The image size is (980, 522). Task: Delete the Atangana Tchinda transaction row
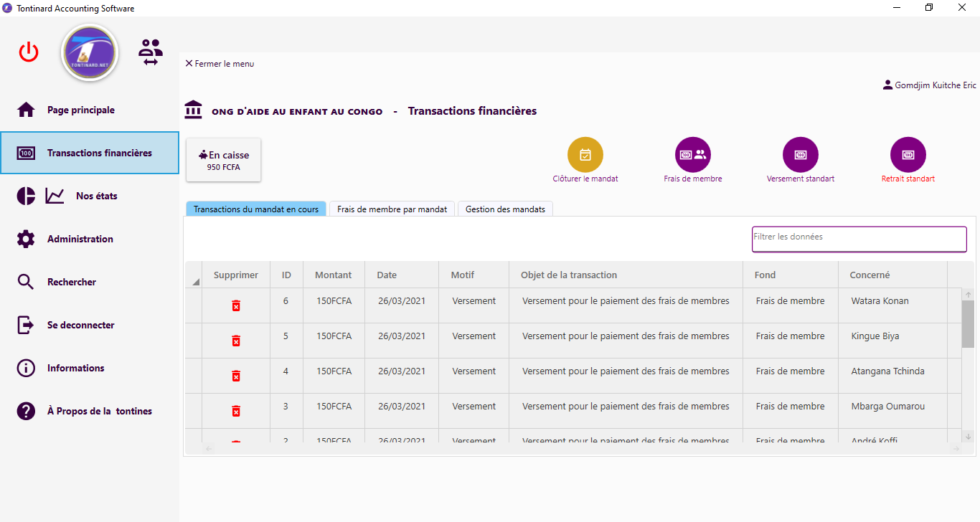(235, 376)
